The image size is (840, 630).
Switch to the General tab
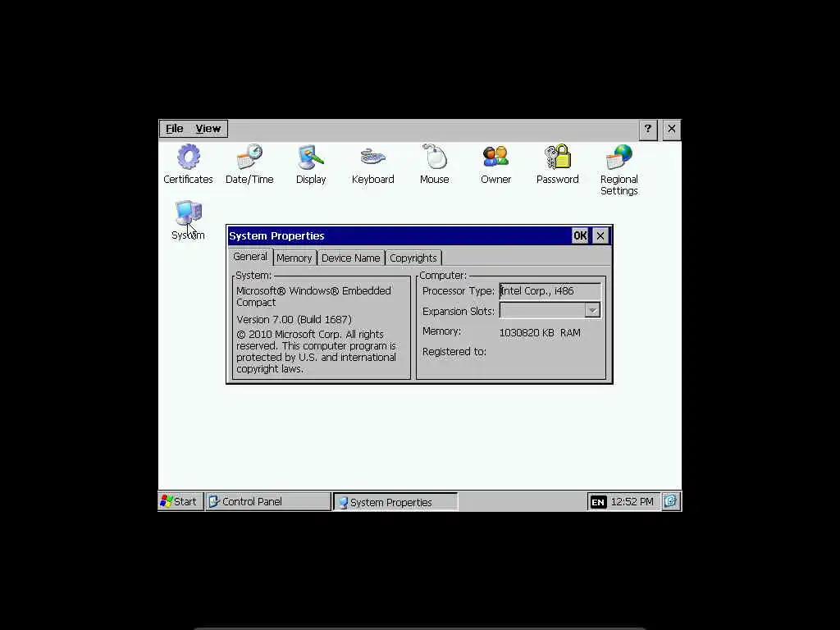pos(250,257)
